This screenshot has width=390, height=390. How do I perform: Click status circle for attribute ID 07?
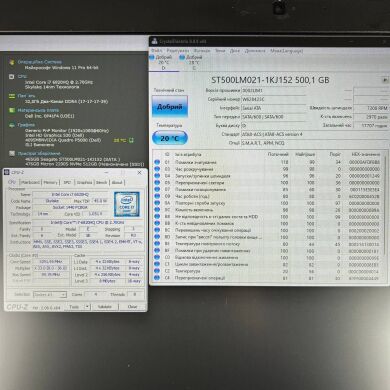(157, 189)
